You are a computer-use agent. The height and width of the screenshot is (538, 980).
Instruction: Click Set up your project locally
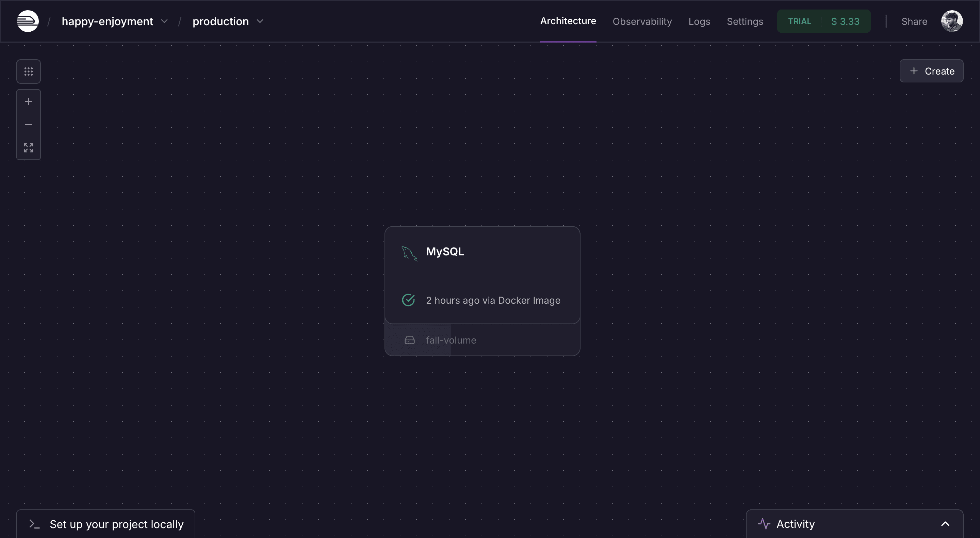106,524
